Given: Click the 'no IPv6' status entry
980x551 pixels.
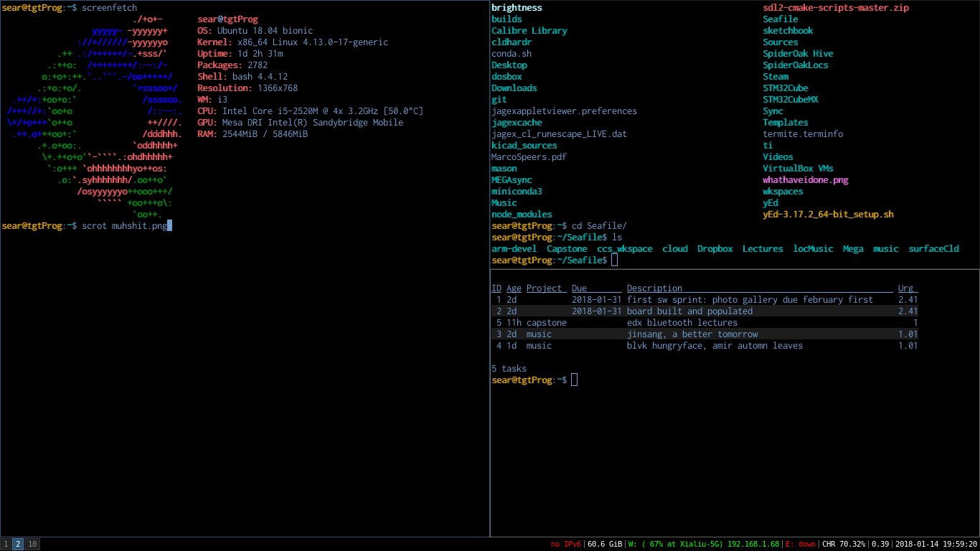Looking at the screenshot, I should click(566, 544).
